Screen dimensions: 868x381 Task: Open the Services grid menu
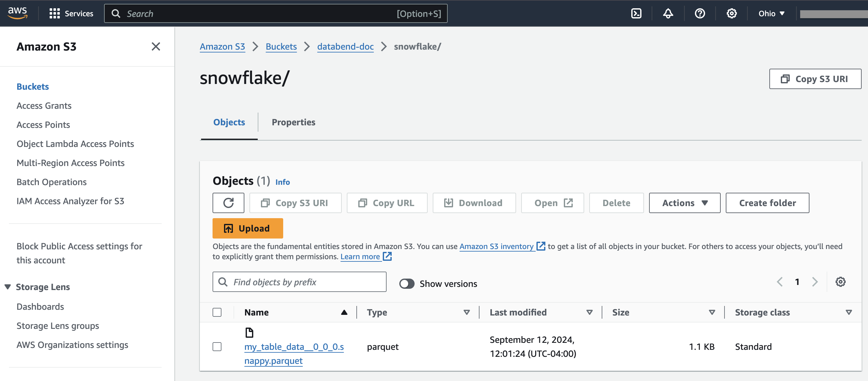[x=71, y=13]
